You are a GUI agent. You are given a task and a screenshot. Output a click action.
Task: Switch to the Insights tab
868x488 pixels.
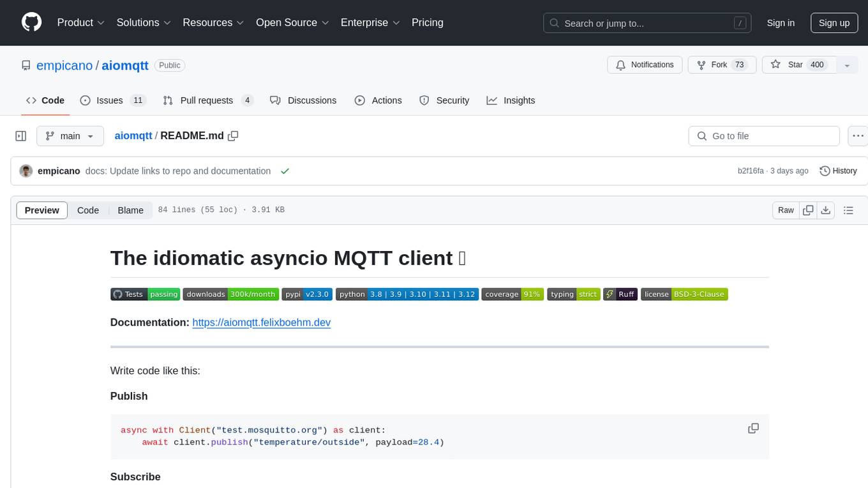511,100
